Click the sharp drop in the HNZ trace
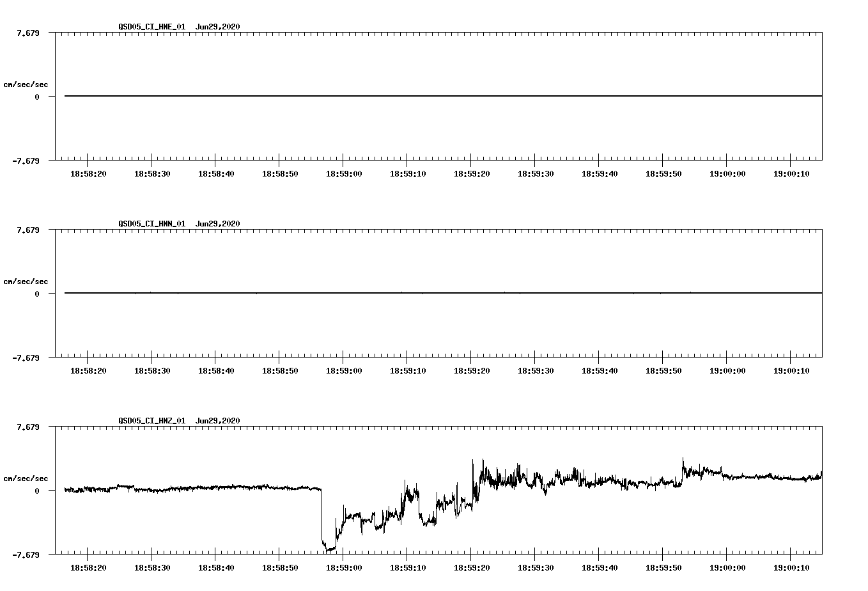Image resolution: width=868 pixels, height=591 pixels. pyautogui.click(x=321, y=515)
